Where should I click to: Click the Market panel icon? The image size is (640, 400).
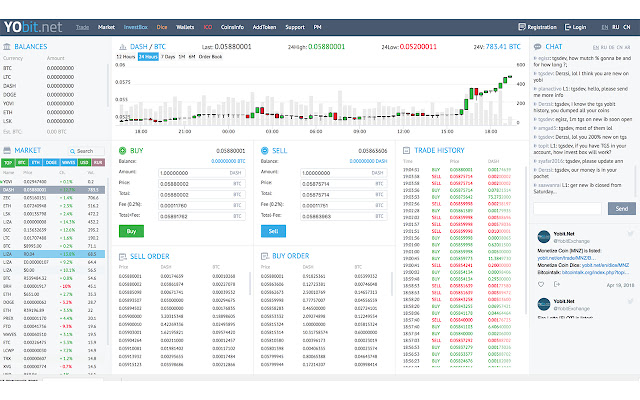[7, 150]
